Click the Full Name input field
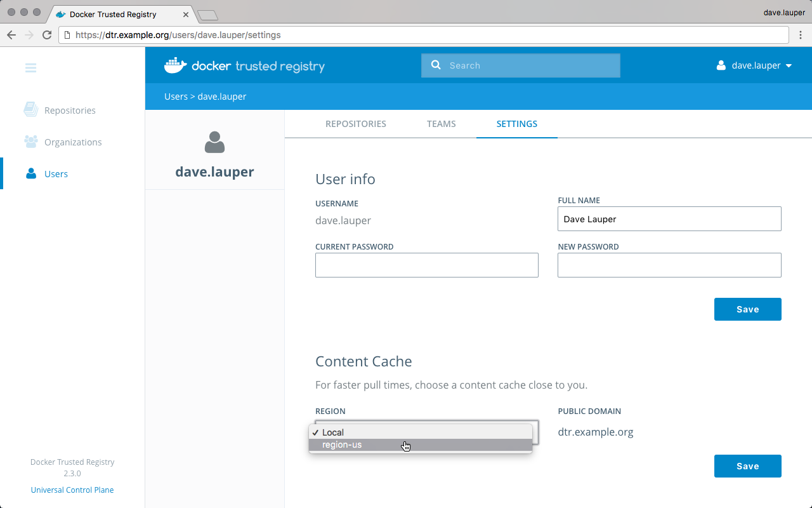The width and height of the screenshot is (812, 508). click(669, 219)
